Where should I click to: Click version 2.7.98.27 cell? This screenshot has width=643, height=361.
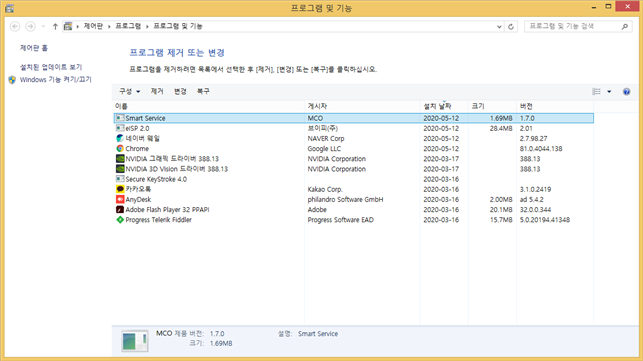(533, 139)
